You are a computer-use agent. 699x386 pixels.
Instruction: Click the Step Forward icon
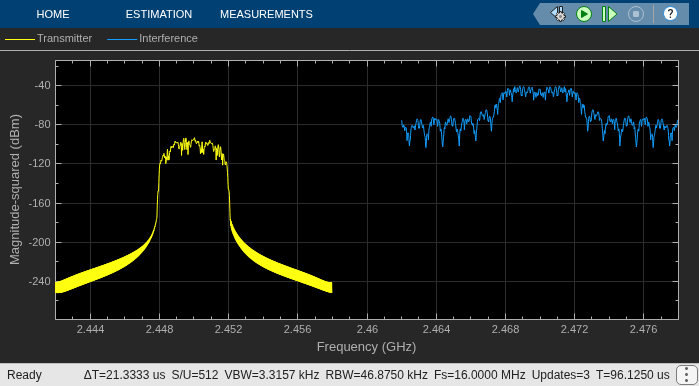609,14
